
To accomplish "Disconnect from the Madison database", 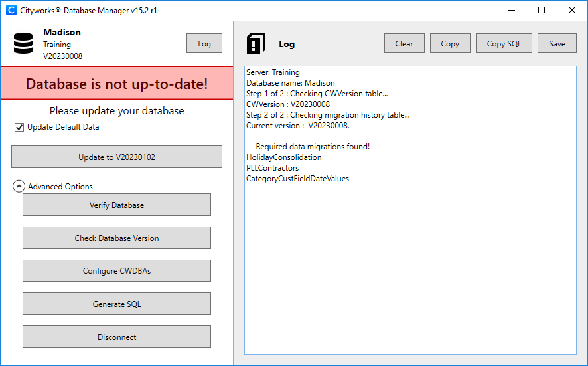I will point(117,337).
